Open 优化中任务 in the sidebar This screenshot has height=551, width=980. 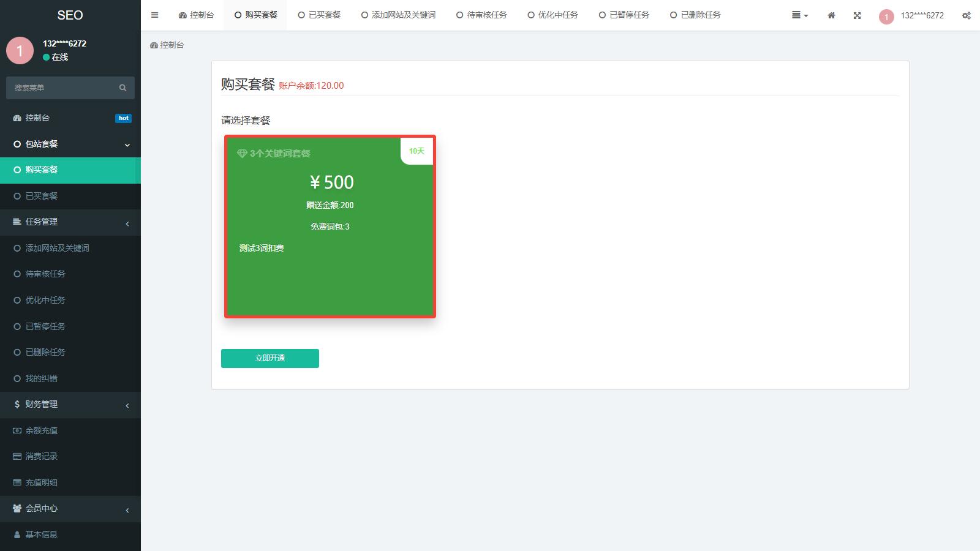click(x=70, y=300)
